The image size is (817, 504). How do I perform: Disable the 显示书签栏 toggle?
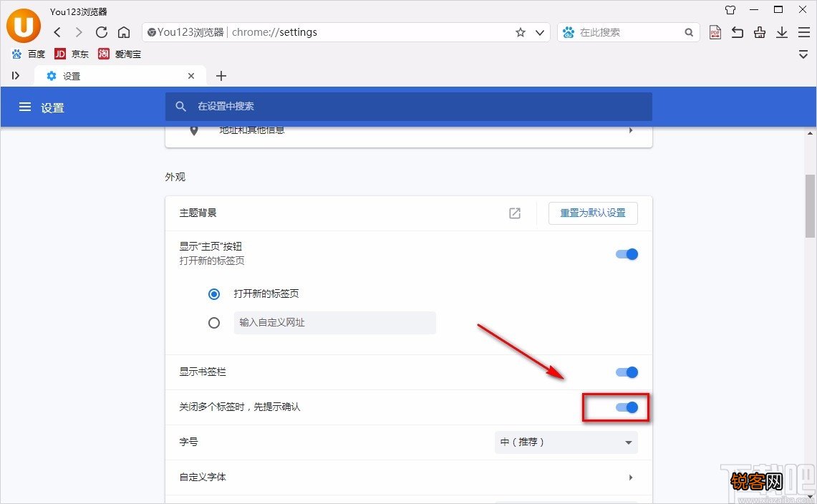(626, 372)
